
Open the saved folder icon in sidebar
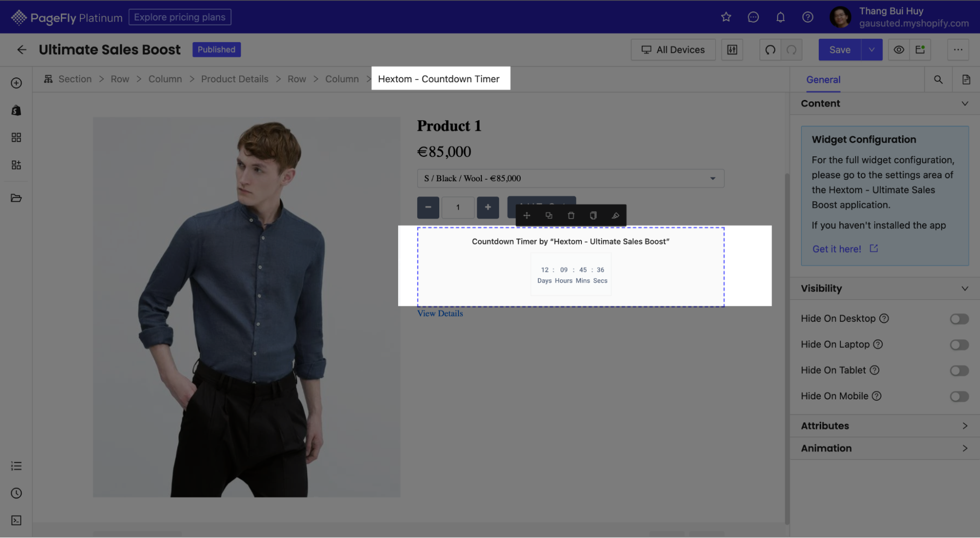(x=16, y=198)
